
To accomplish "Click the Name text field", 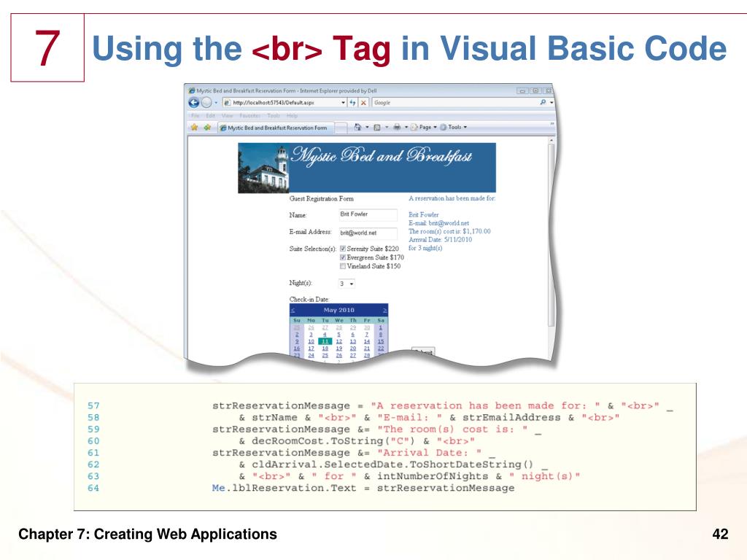I will (x=368, y=215).
